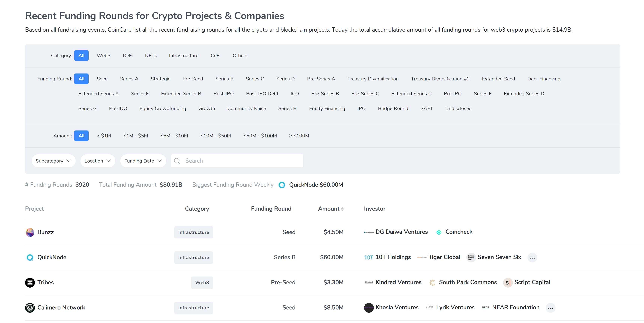Open the Subcategory dropdown
This screenshot has height=323, width=644.
53,161
